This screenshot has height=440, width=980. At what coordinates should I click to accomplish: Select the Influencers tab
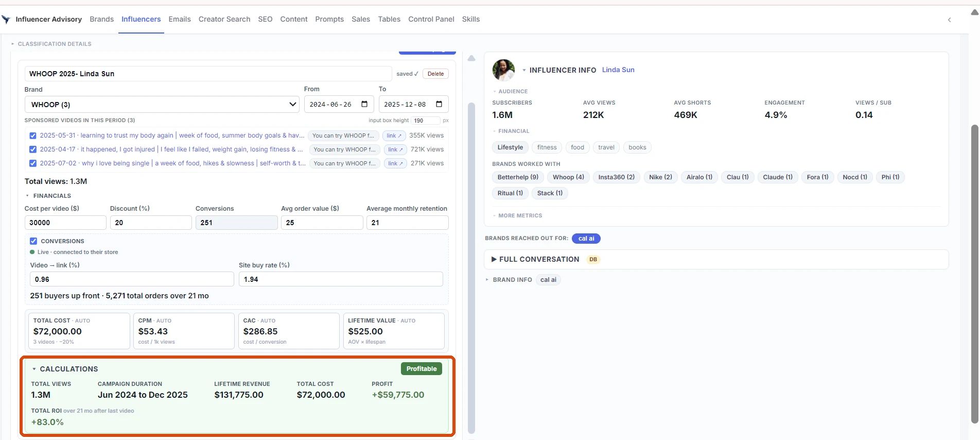tap(141, 19)
